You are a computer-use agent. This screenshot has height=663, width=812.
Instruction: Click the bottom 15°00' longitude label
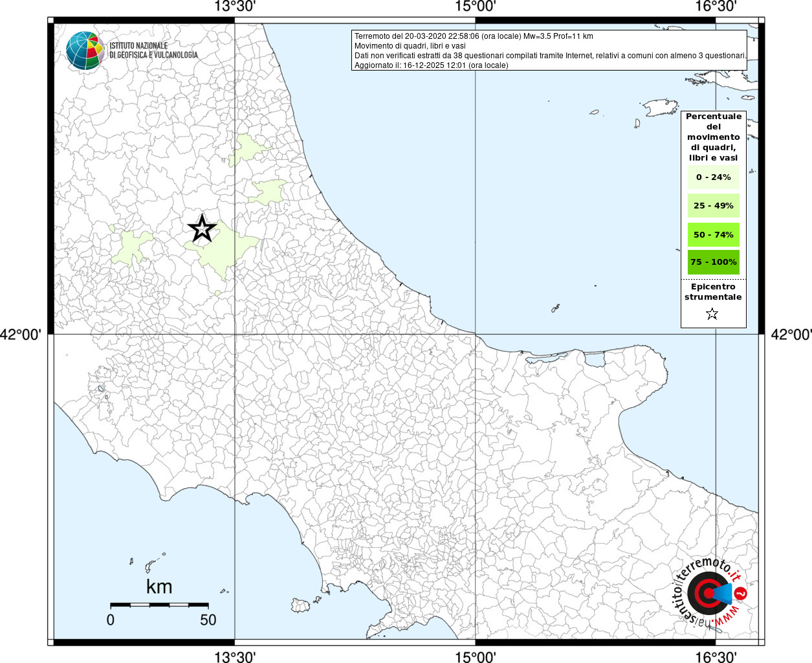click(x=475, y=657)
